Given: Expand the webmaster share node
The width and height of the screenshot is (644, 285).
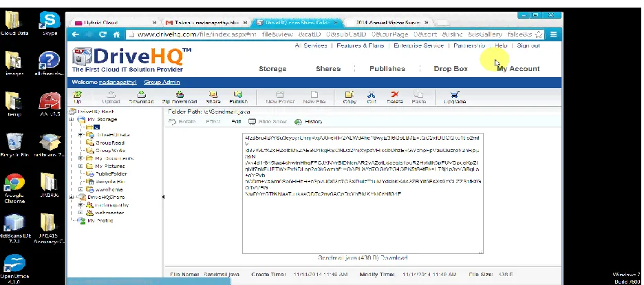Looking at the screenshot, I should [80, 213].
